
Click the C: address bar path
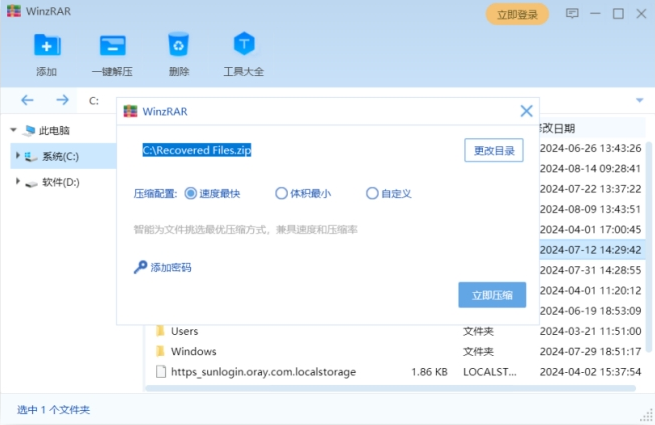94,101
